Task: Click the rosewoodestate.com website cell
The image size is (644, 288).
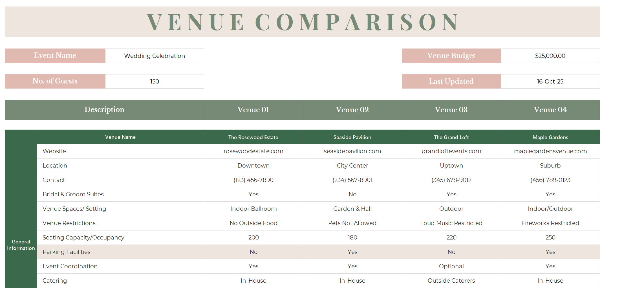Action: (253, 151)
